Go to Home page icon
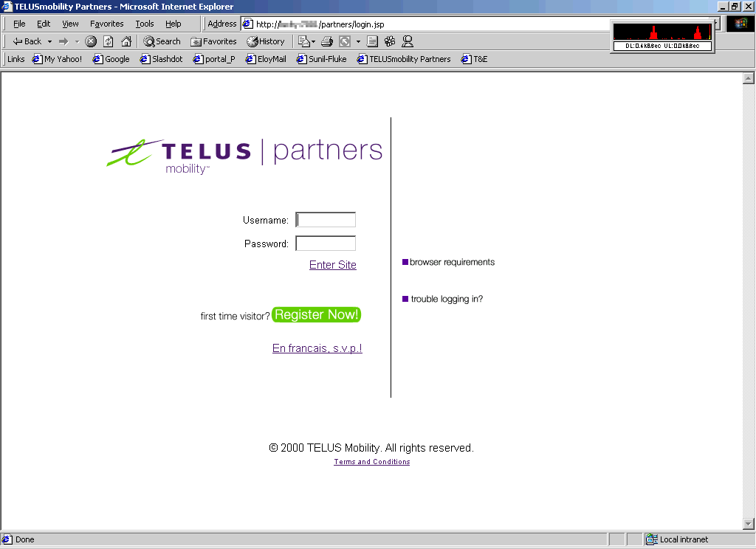Screen dimensions: 756x549 point(126,41)
